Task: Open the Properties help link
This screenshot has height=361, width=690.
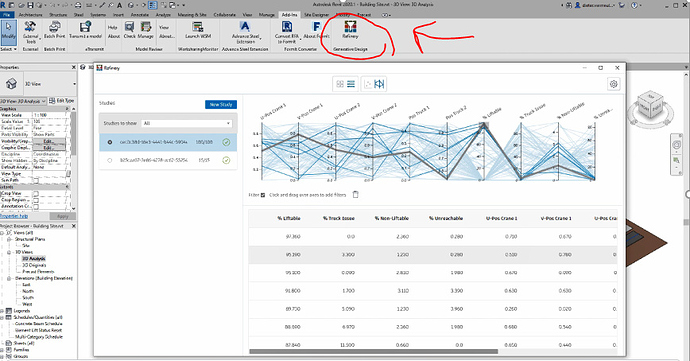Action: pyautogui.click(x=14, y=216)
